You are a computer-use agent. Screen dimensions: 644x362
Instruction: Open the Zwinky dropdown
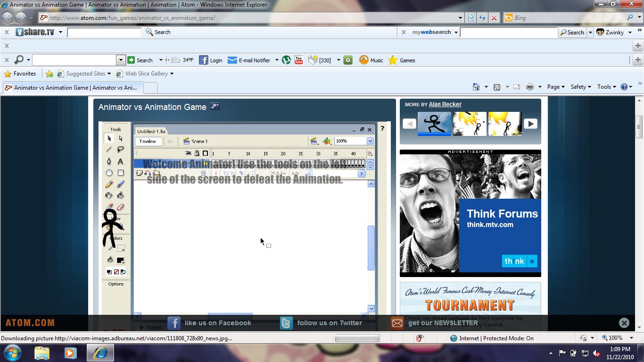point(629,32)
